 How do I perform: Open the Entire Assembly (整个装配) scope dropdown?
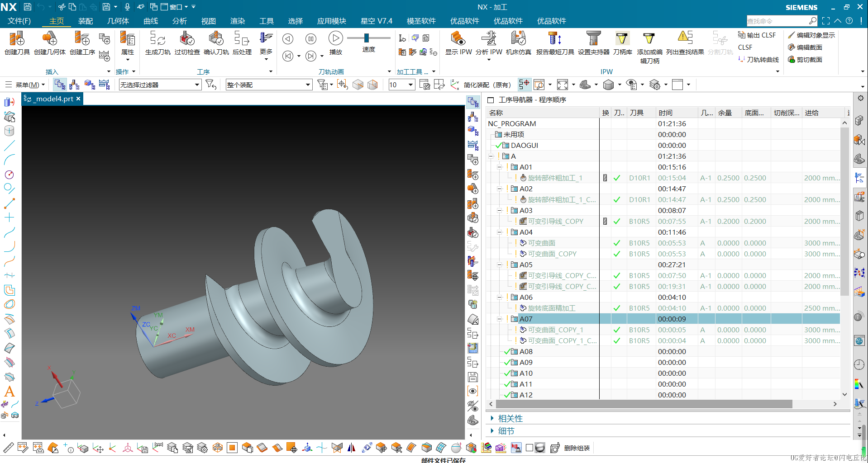[x=269, y=85]
